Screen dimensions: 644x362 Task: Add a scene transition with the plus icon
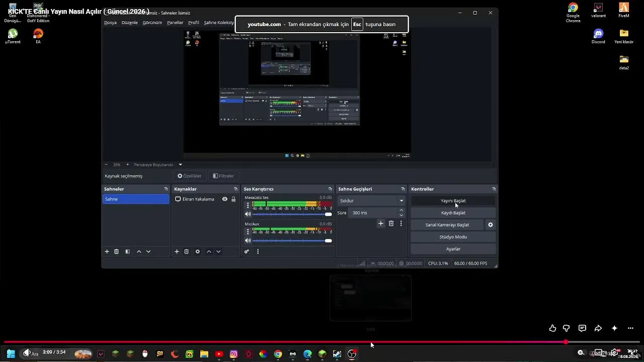tap(381, 223)
